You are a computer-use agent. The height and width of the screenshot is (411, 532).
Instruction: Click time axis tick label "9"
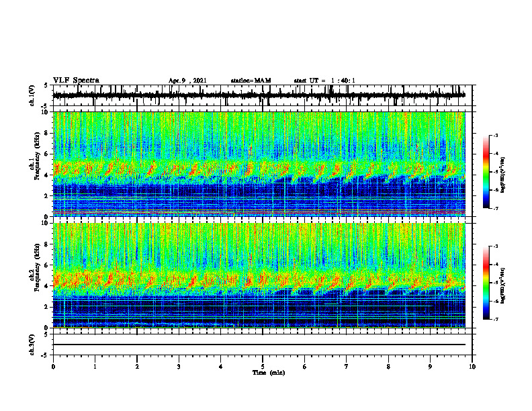430,367
